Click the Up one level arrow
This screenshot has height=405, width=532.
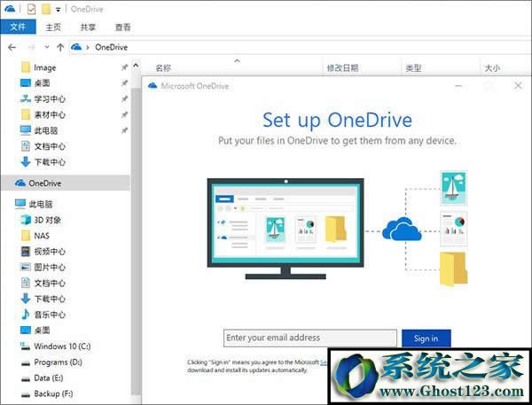pos(60,46)
